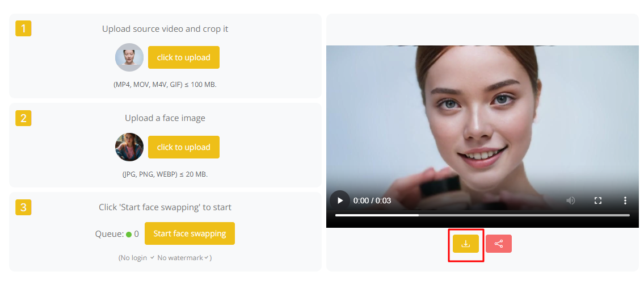Click the 'Upload a face image' heading

(x=165, y=118)
